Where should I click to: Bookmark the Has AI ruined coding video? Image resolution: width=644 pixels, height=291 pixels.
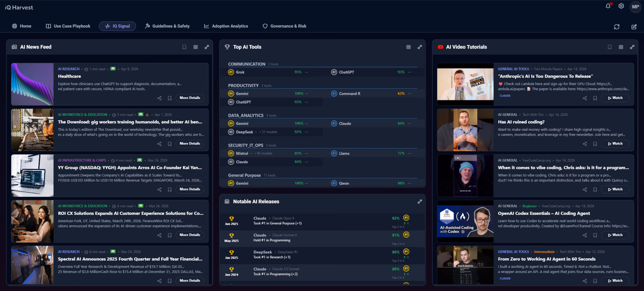[x=595, y=144]
